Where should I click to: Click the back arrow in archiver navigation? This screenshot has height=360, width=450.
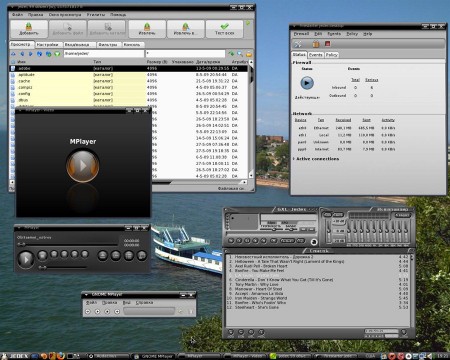click(x=22, y=54)
